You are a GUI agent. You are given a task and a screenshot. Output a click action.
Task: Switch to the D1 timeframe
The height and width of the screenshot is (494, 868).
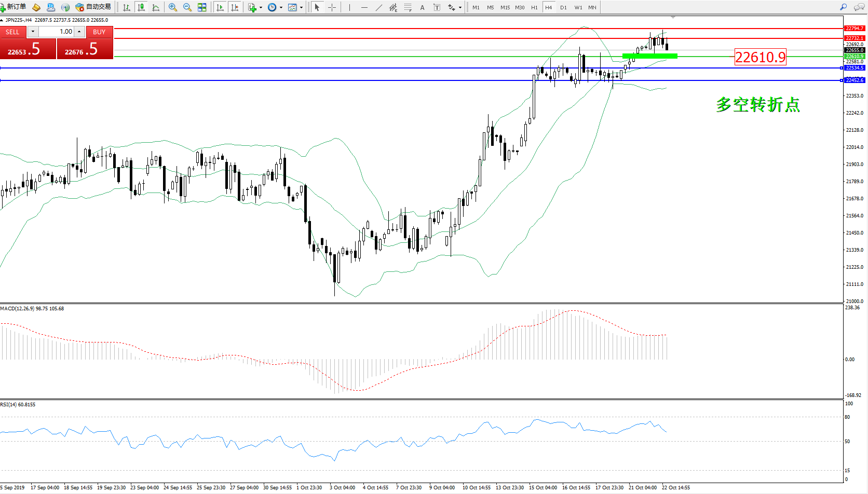(x=563, y=7)
